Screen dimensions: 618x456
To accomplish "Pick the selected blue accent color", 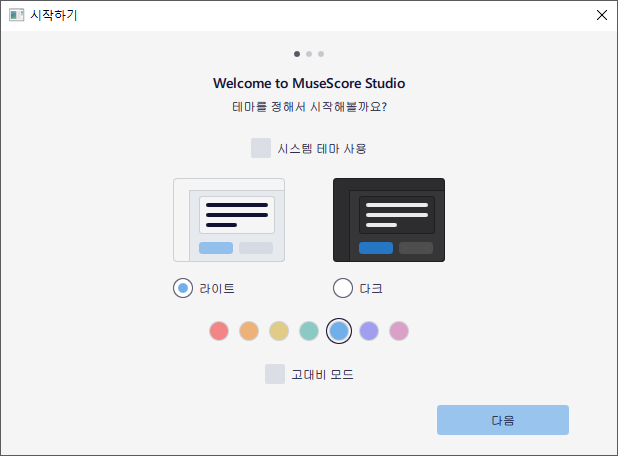I will point(339,331).
